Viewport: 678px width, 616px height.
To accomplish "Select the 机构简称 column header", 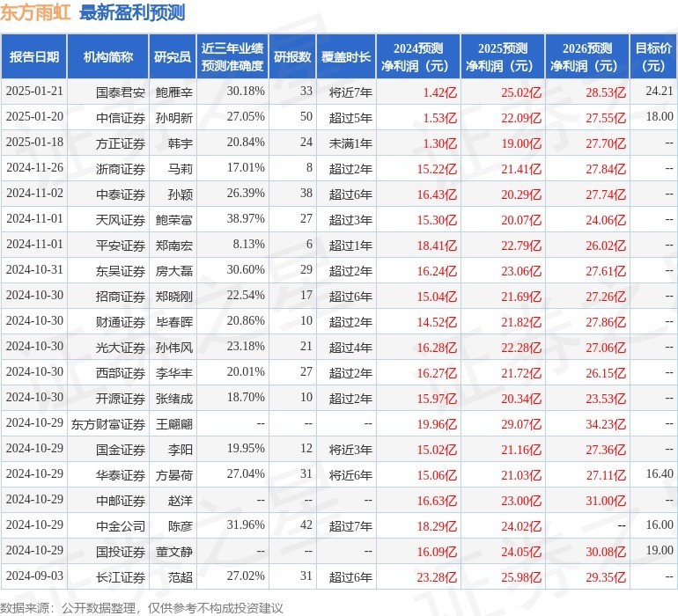I will click(107, 57).
